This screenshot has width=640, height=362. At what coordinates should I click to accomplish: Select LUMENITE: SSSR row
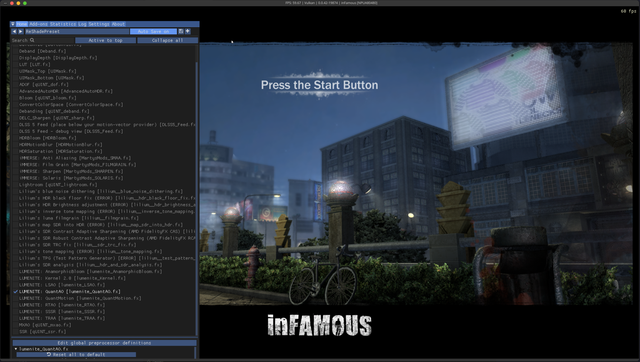[62, 312]
